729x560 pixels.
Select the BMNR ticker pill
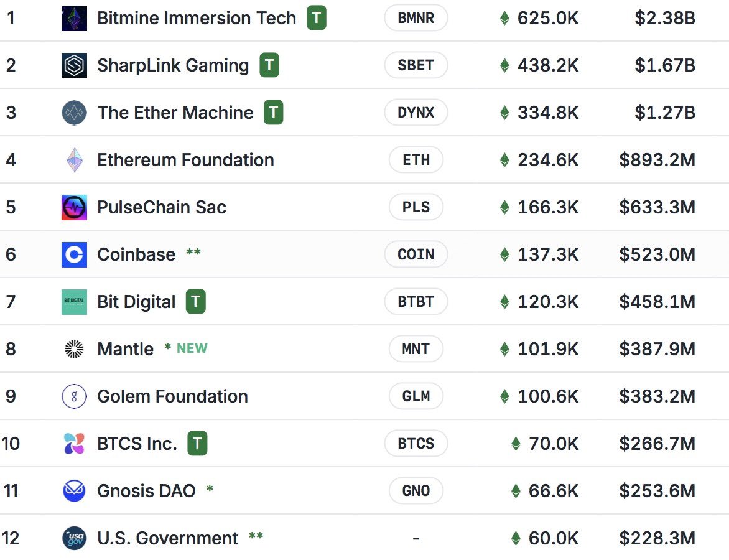click(x=416, y=18)
